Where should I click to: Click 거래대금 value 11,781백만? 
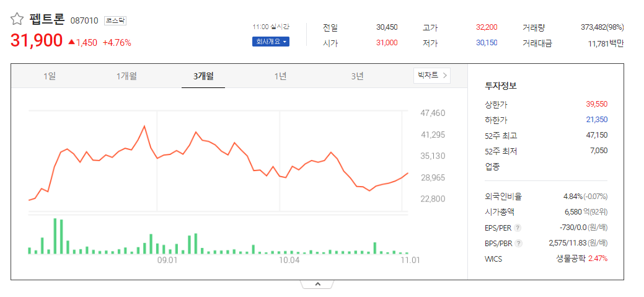click(x=606, y=43)
